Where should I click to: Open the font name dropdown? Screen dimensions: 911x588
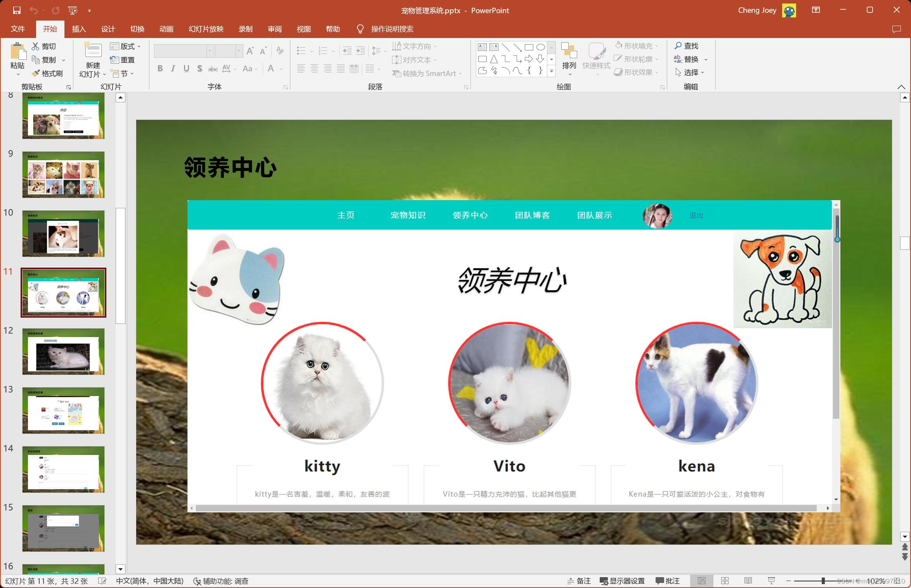tap(210, 51)
